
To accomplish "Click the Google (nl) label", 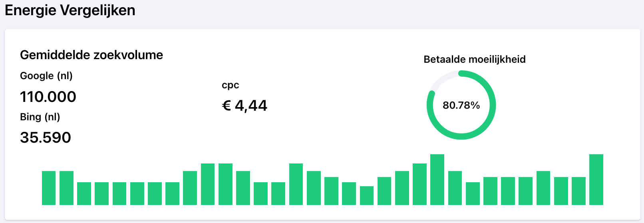I will pyautogui.click(x=46, y=76).
